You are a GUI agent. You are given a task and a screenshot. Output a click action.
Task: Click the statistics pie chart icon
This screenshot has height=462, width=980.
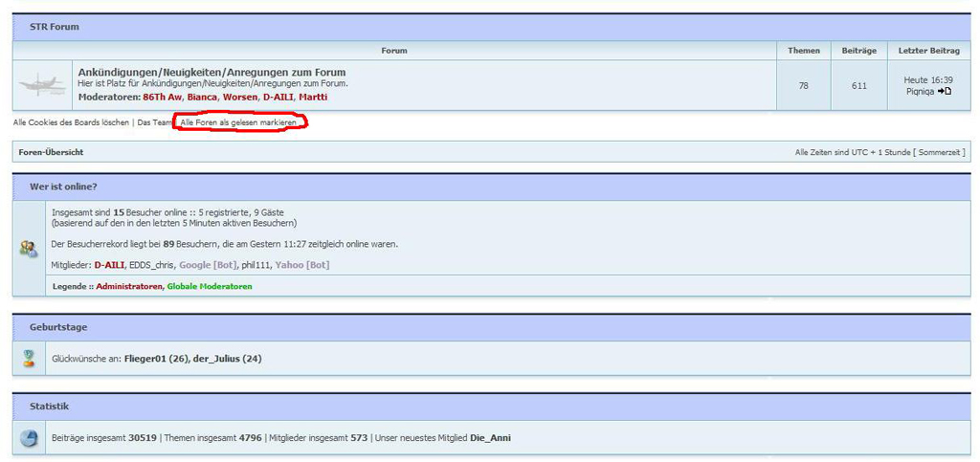click(29, 438)
